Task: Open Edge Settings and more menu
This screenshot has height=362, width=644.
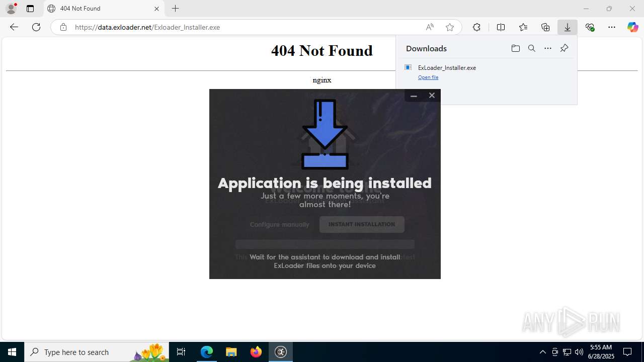Action: pyautogui.click(x=612, y=27)
